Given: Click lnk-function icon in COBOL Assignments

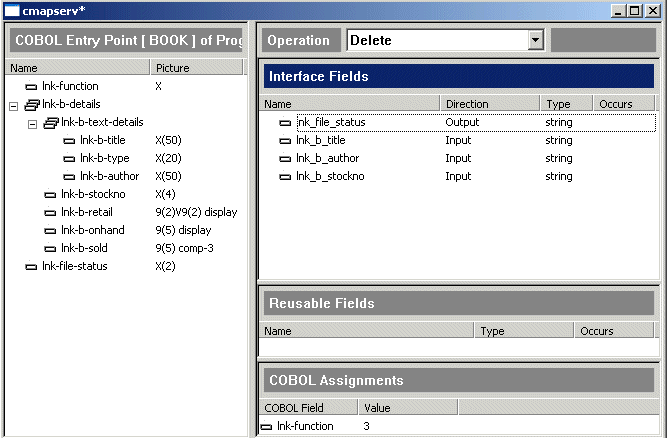Looking at the screenshot, I should [x=266, y=427].
